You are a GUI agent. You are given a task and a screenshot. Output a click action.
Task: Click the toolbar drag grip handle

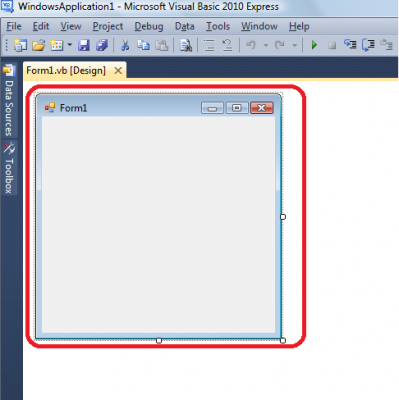(x=6, y=45)
